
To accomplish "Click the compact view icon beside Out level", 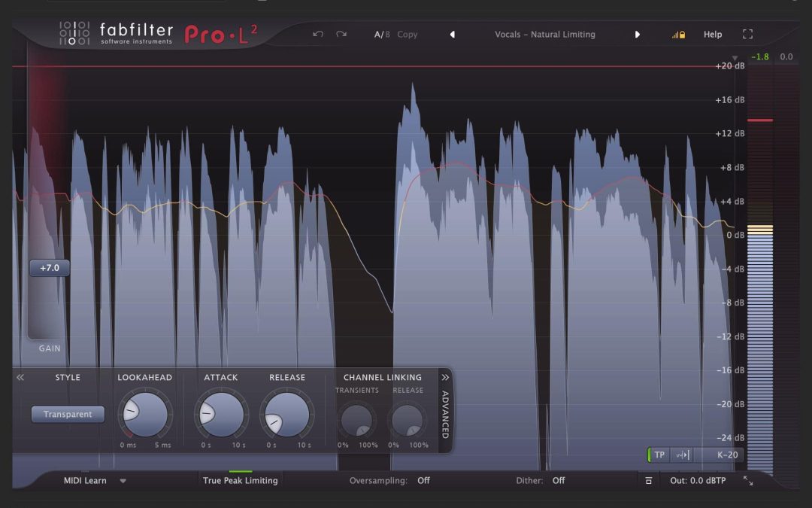I will (649, 480).
